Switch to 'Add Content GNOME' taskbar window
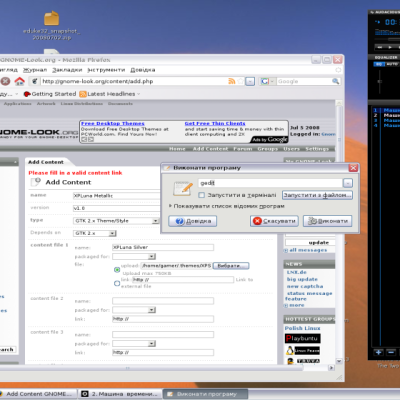The width and height of the screenshot is (400, 400). click(38, 394)
